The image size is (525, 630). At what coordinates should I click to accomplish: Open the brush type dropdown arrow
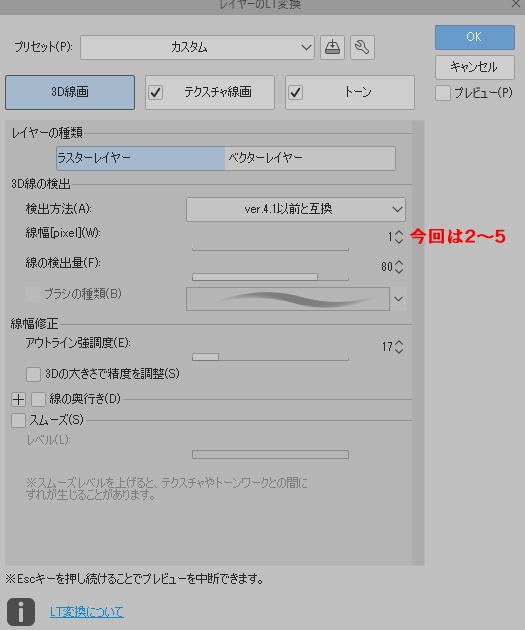[398, 299]
